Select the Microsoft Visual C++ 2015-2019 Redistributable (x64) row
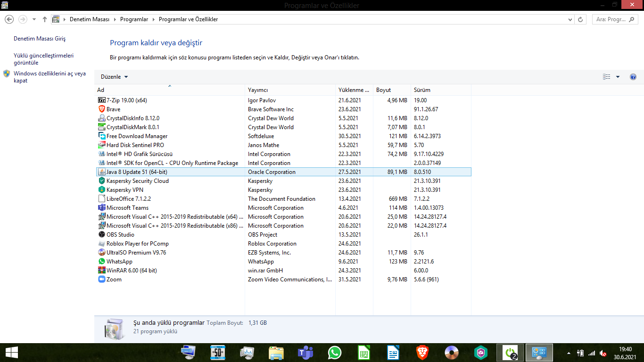 pyautogui.click(x=283, y=216)
